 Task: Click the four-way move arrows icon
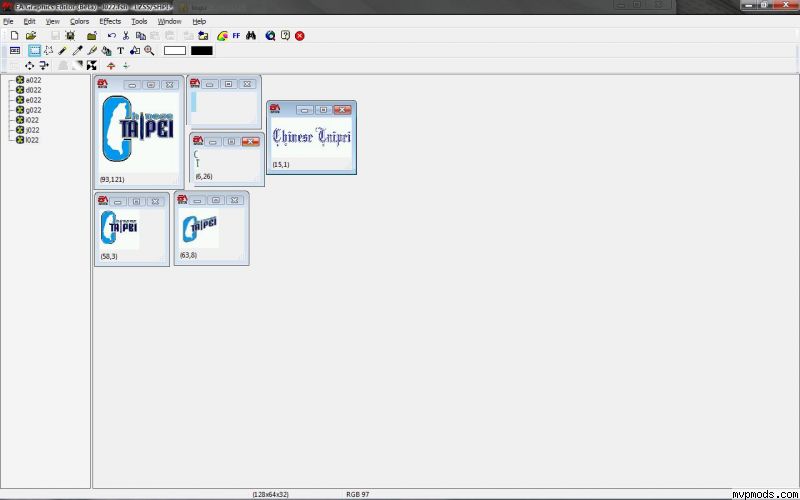tap(30, 65)
